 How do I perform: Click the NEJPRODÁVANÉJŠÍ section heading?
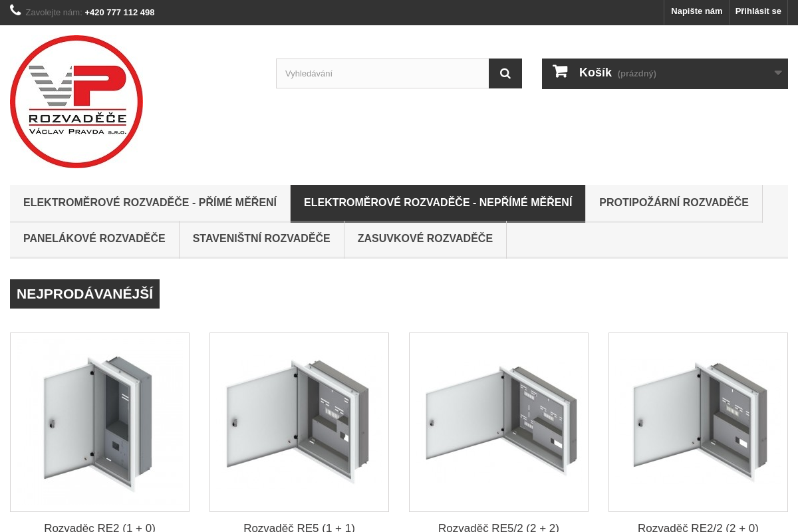pos(84,293)
